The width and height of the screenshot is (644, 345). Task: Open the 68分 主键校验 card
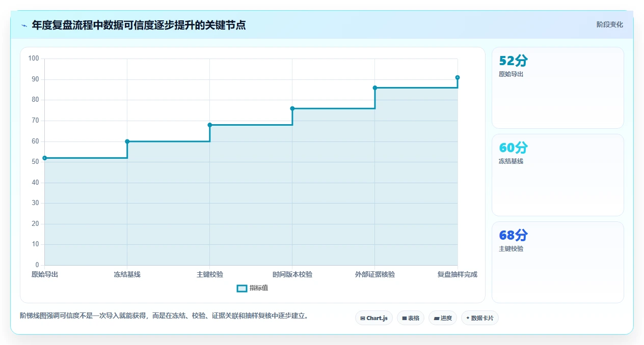click(x=557, y=262)
